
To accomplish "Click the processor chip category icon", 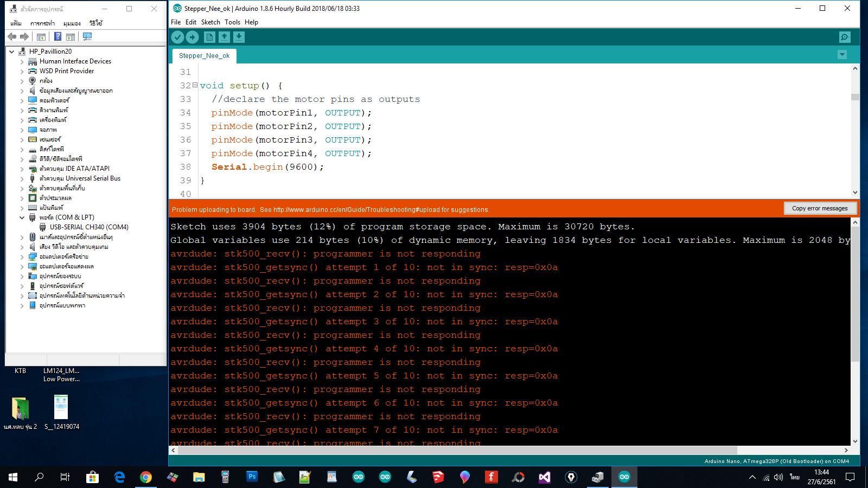I will pos(33,198).
